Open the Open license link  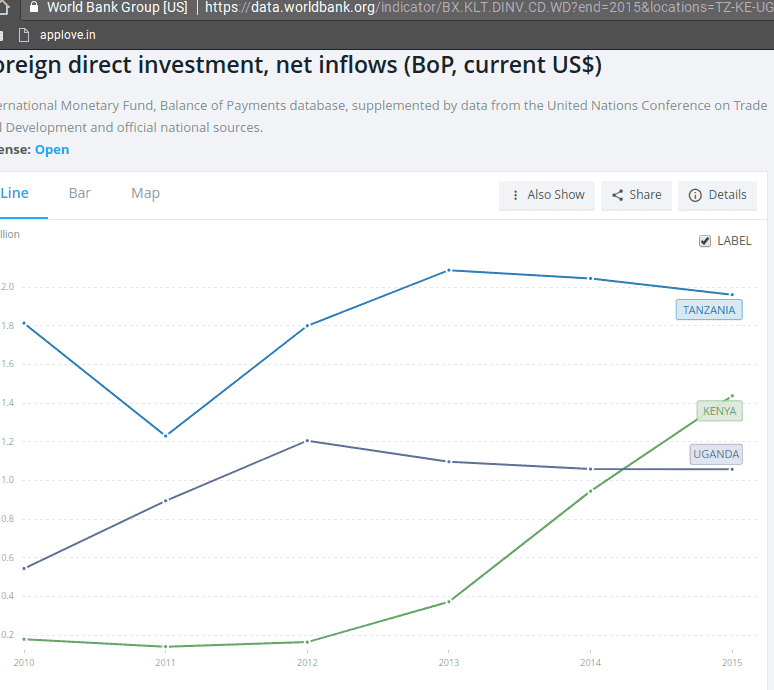52,150
